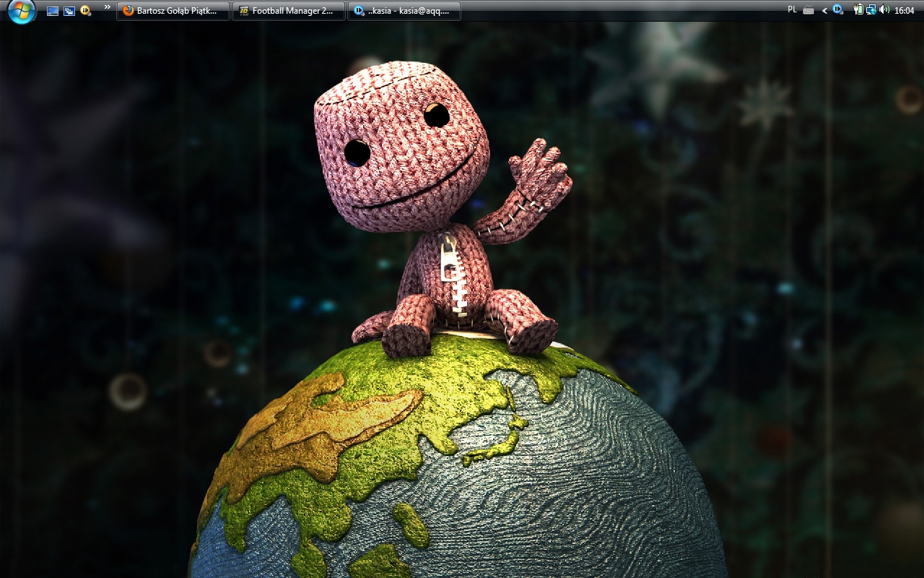Screen dimensions: 924x578
Task: Expand the quick launch overflow chevron
Action: [x=108, y=8]
